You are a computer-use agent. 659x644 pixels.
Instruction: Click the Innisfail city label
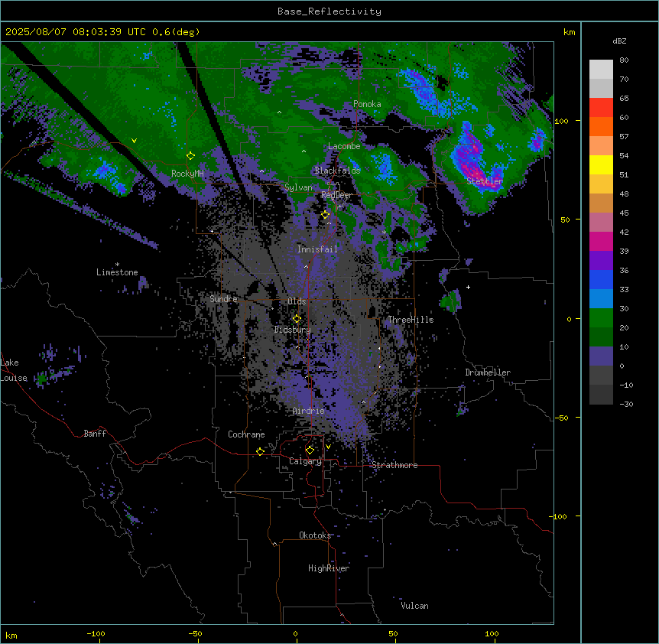click(x=317, y=249)
